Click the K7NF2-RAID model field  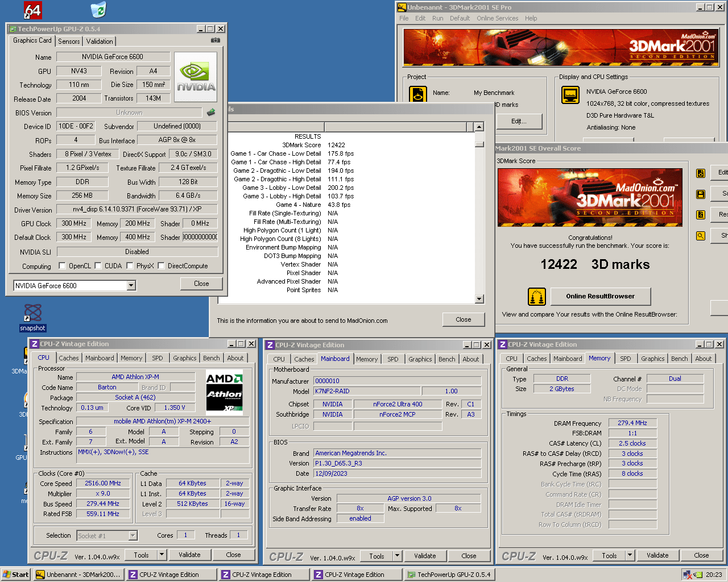[367, 391]
